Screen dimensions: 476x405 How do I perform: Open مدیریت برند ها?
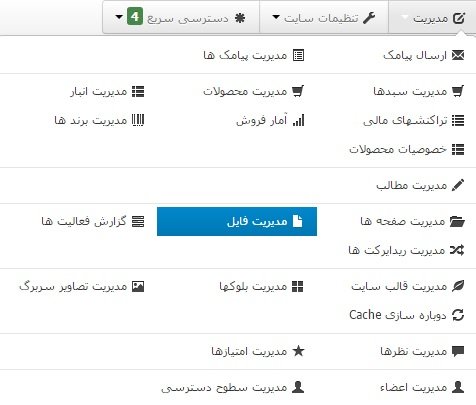[99, 120]
